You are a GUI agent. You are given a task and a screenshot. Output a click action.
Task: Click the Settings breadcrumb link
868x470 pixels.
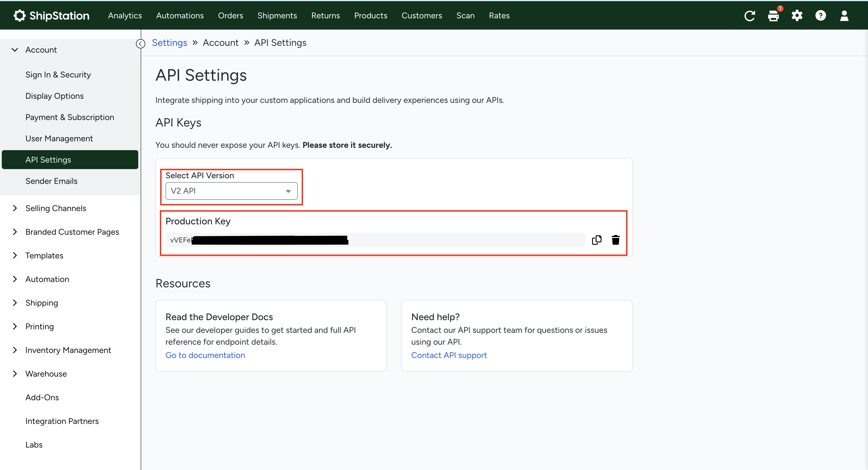pyautogui.click(x=170, y=43)
